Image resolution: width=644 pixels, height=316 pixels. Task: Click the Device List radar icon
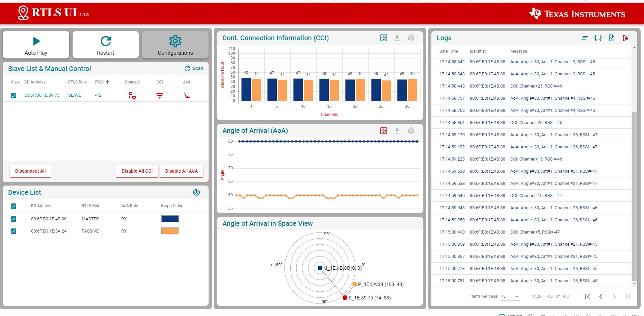pos(196,192)
